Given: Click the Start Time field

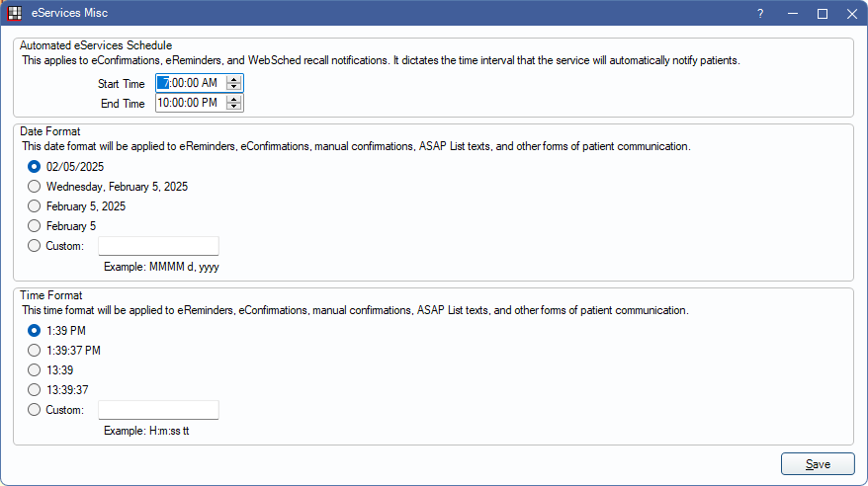Looking at the screenshot, I should point(188,84).
